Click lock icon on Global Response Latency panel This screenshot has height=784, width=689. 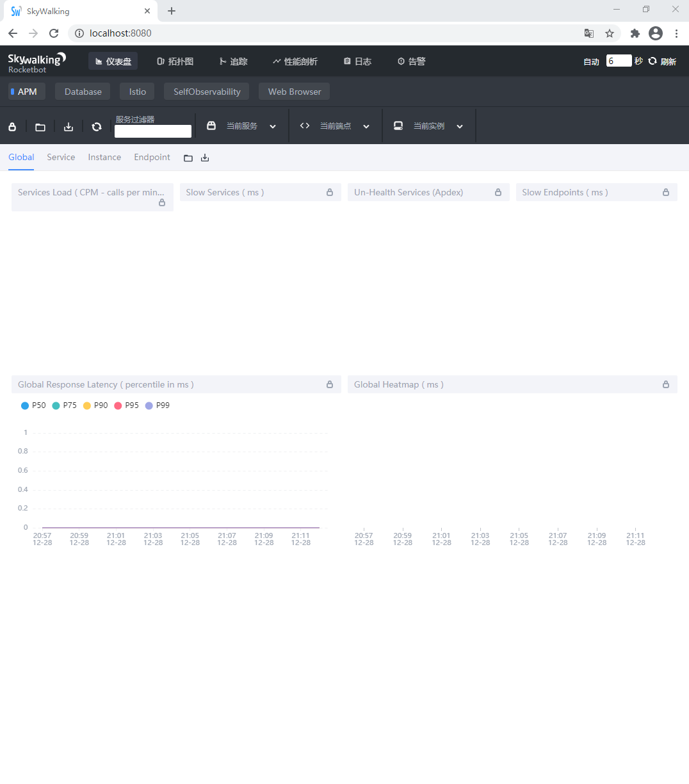point(330,384)
